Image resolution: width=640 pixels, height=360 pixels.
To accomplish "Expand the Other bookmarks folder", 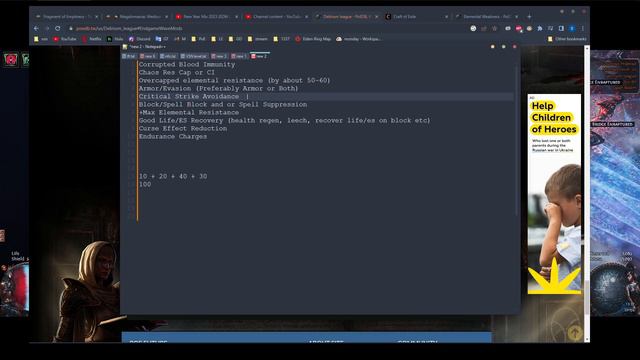I will pyautogui.click(x=567, y=39).
